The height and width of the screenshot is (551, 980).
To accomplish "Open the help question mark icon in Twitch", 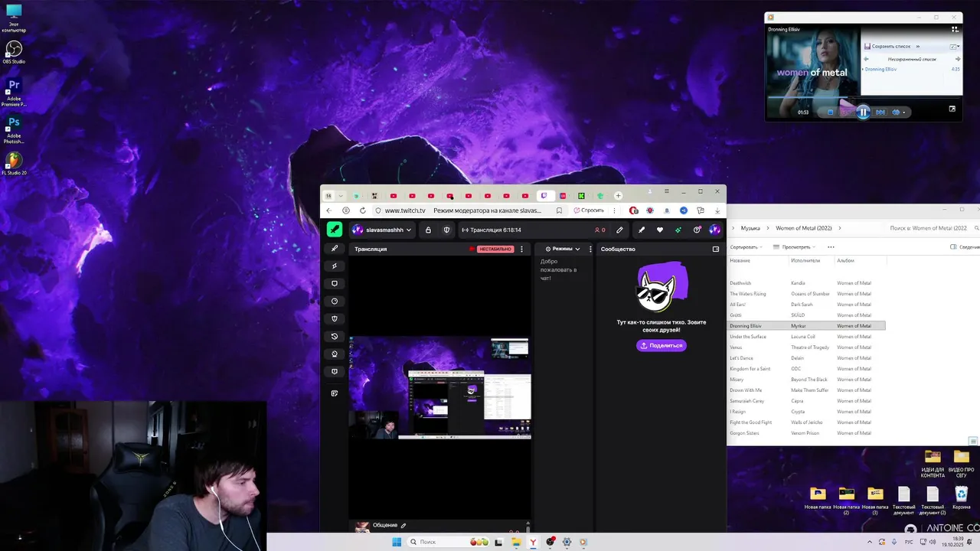I will (697, 230).
